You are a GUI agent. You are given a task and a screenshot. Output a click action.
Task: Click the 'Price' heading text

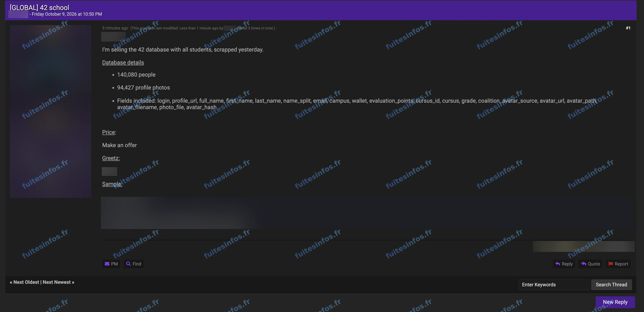click(x=108, y=132)
